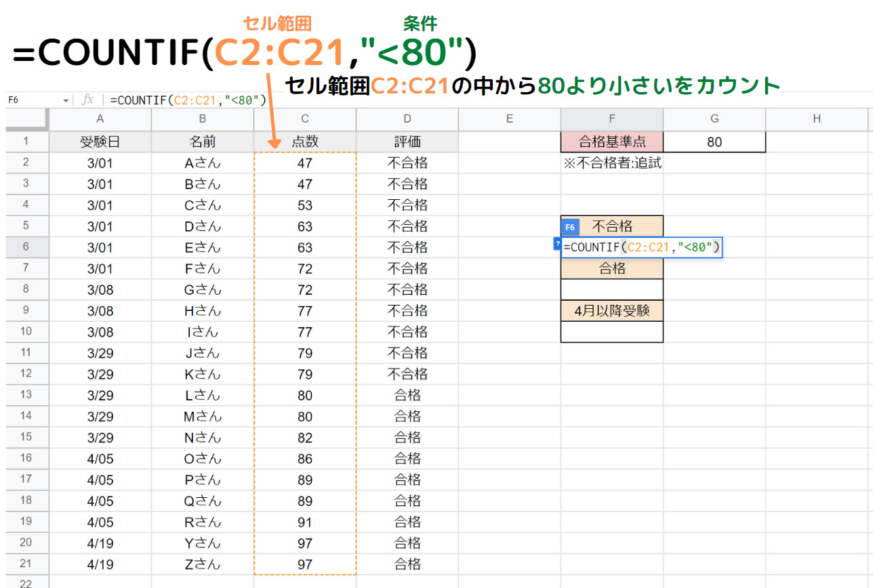Viewport: 873px width, 588px height.
Task: Click the 合格 cell below the editing formula
Action: pyautogui.click(x=611, y=268)
